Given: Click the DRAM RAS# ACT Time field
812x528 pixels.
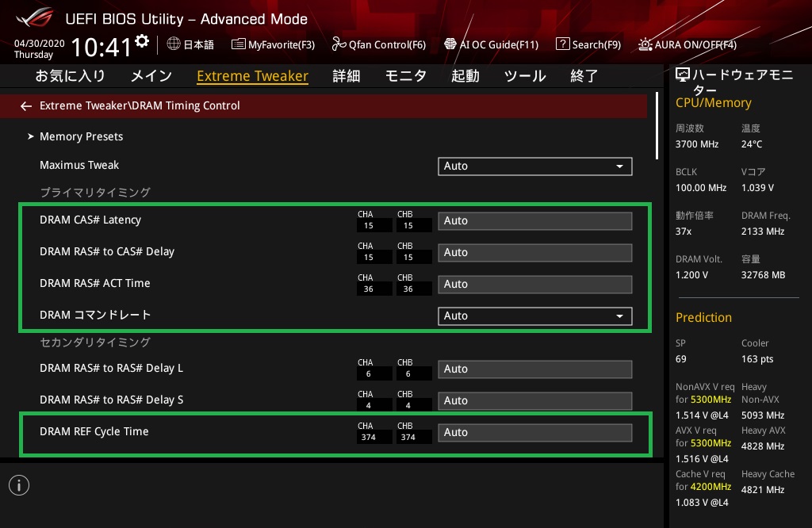Looking at the screenshot, I should pos(535,284).
